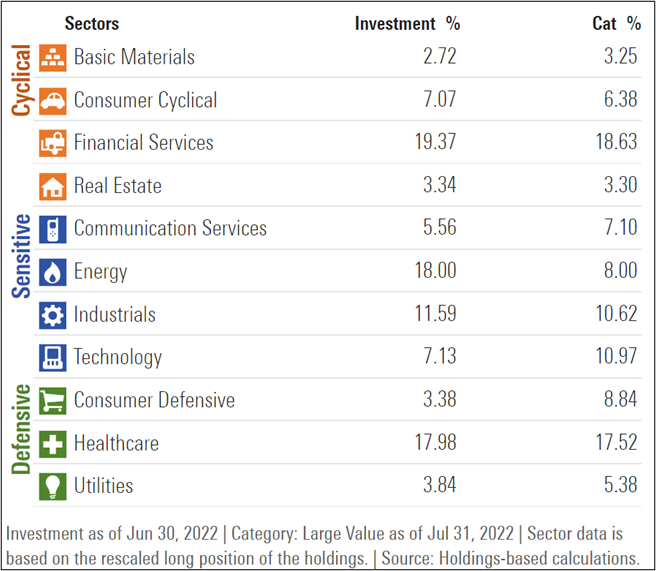Click the Consumer Cyclical car icon

pos(52,100)
